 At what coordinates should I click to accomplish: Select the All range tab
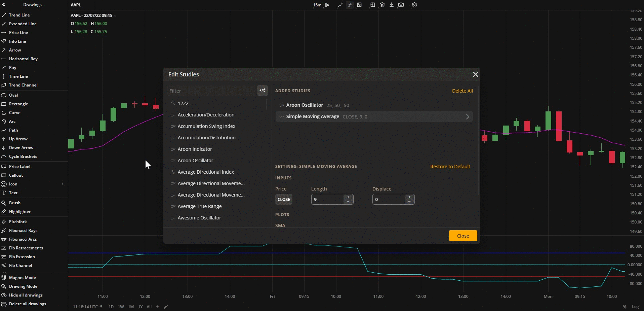pos(149,307)
